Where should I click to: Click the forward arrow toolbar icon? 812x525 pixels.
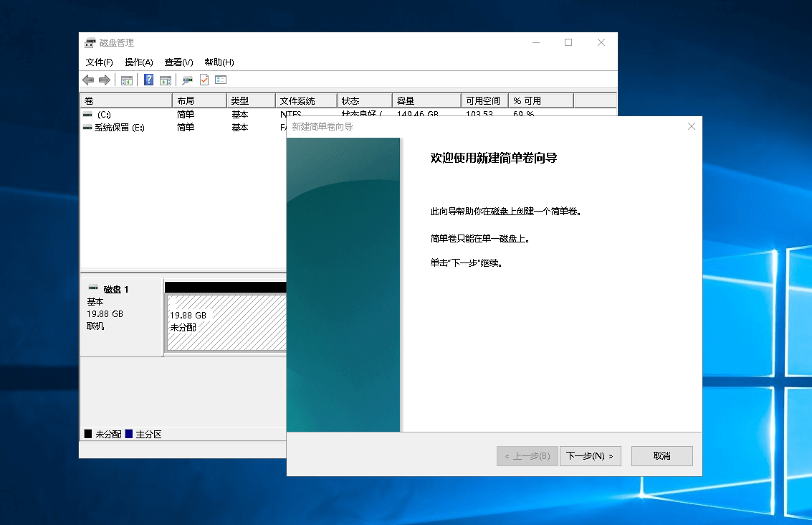pyautogui.click(x=105, y=80)
